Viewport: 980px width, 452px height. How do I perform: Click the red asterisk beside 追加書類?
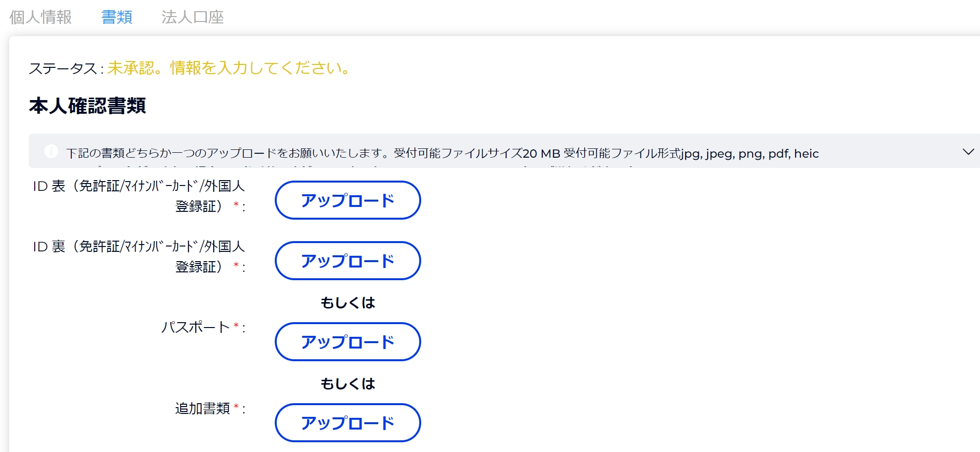[236, 406]
